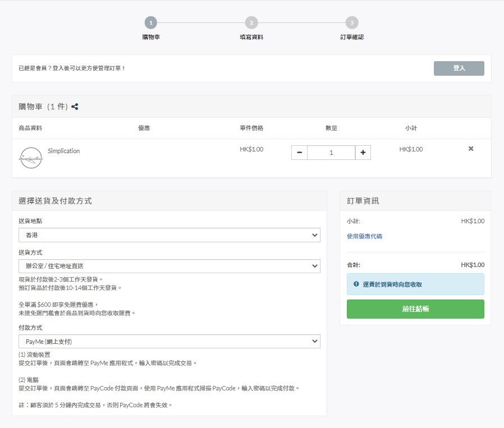Click the 已經是會員 member prompt text

pyautogui.click(x=72, y=68)
